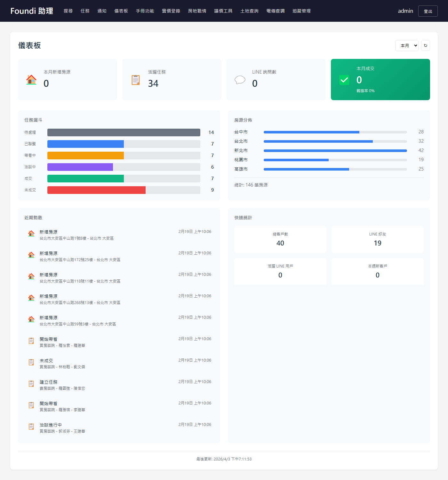Click the house icon beside 中山路1號8樓

pyautogui.click(x=31, y=234)
